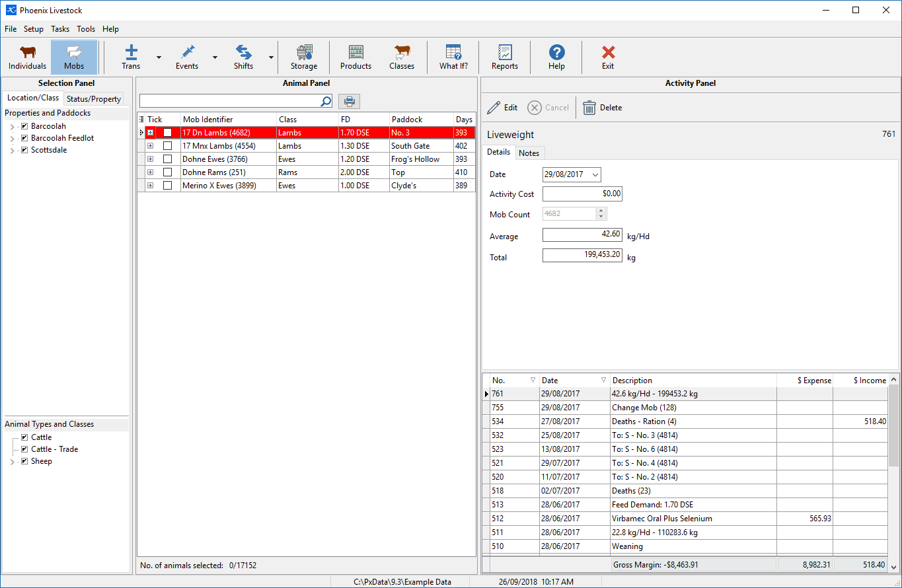Filter the No. column with its arrow
This screenshot has width=902, height=588.
pos(533,380)
